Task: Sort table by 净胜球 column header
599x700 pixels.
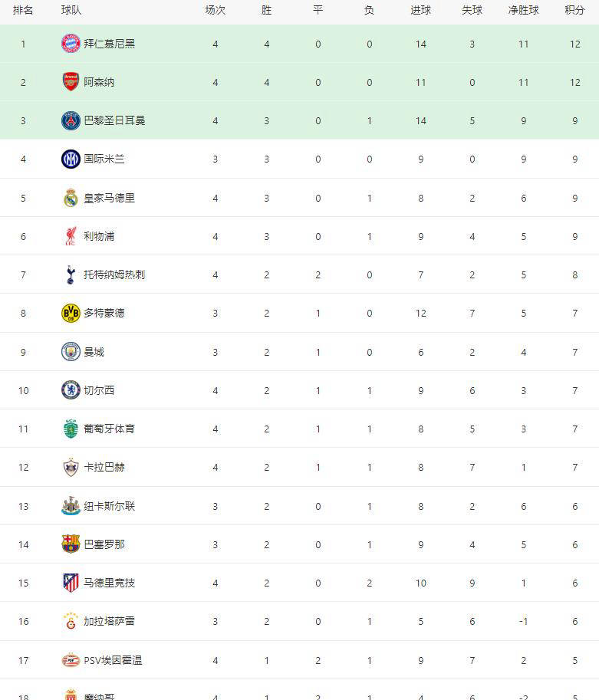Action: click(523, 11)
